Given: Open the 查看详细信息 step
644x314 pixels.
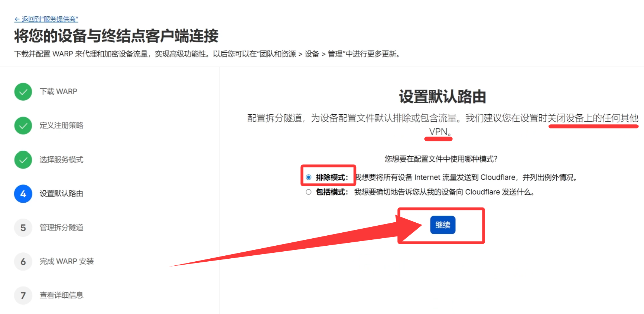Looking at the screenshot, I should (x=61, y=295).
